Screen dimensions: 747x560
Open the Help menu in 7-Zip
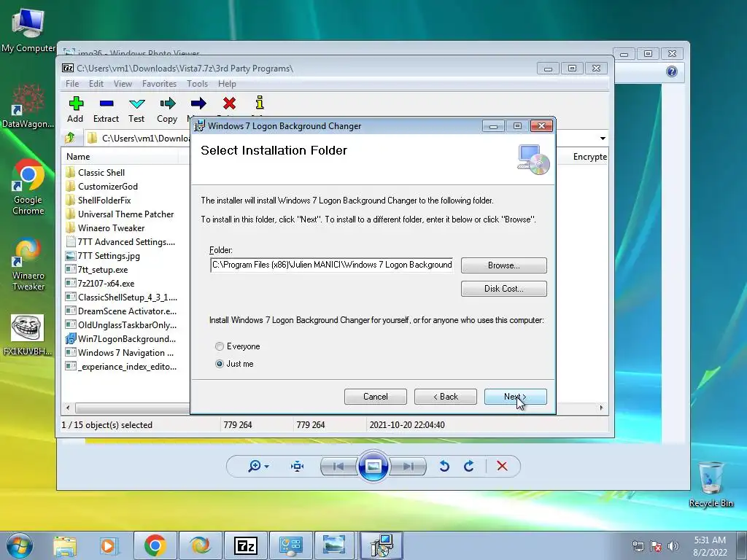click(x=228, y=84)
